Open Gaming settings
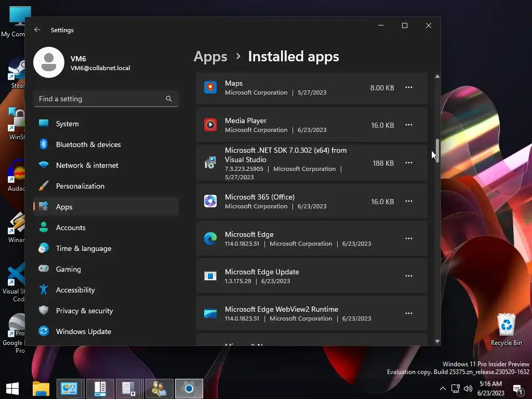 pyautogui.click(x=106, y=269)
